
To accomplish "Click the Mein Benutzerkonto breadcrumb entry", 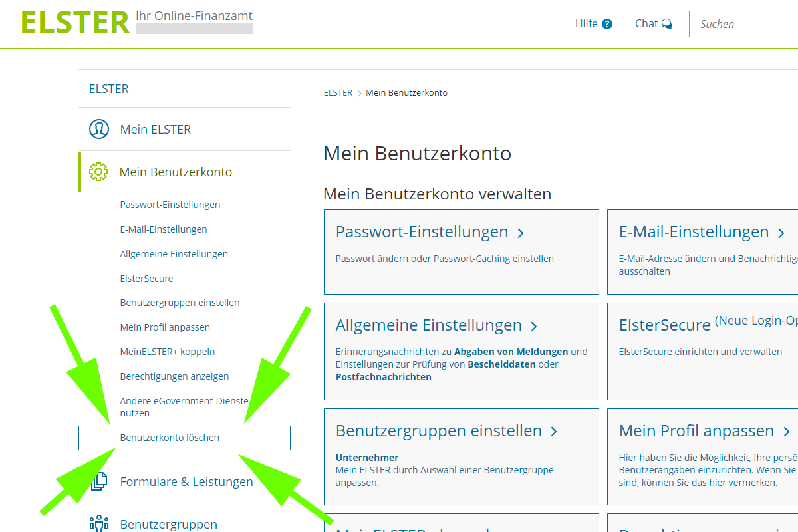I will pos(406,93).
